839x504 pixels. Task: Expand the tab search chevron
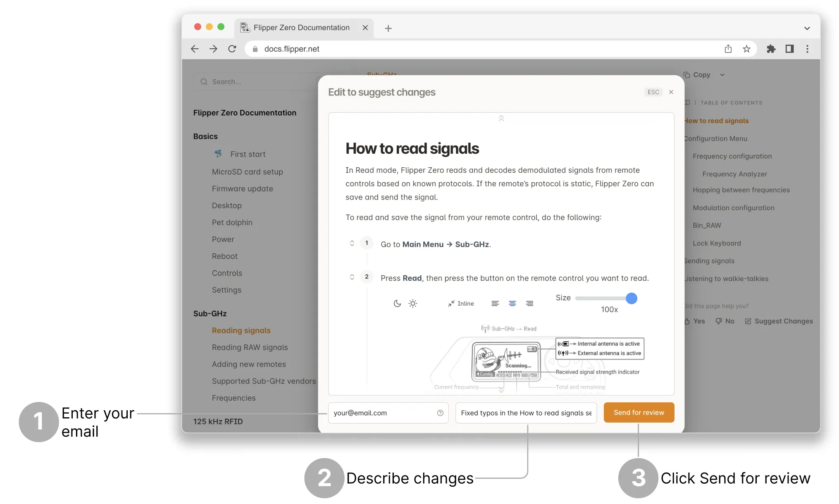[x=807, y=28]
